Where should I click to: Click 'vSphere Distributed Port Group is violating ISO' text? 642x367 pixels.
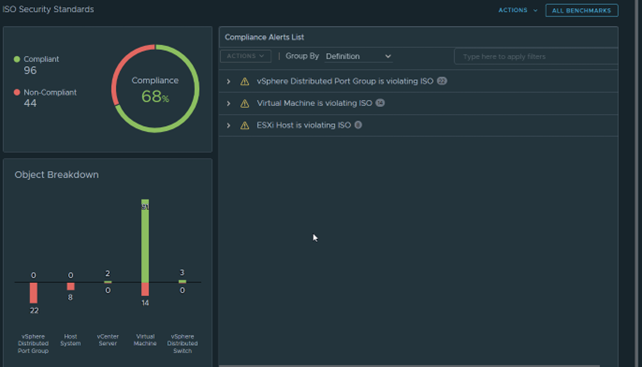coord(345,81)
